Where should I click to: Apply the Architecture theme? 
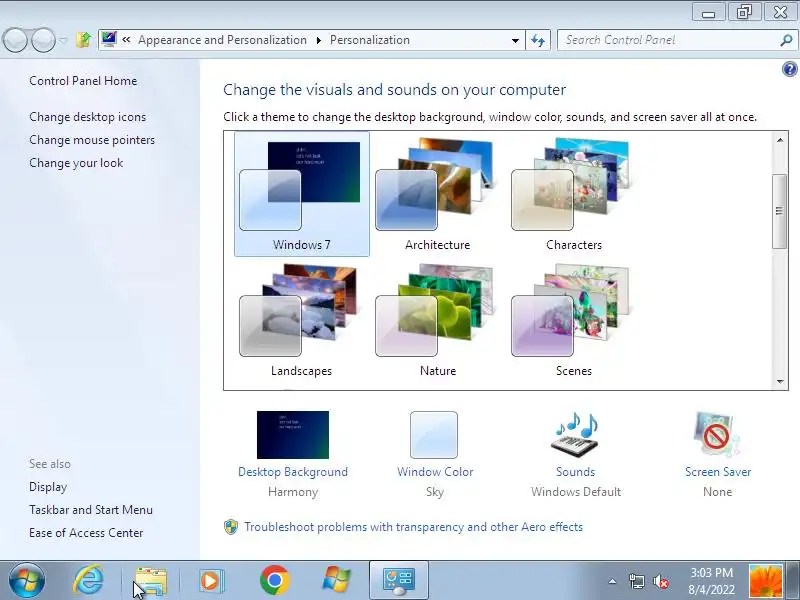click(437, 194)
